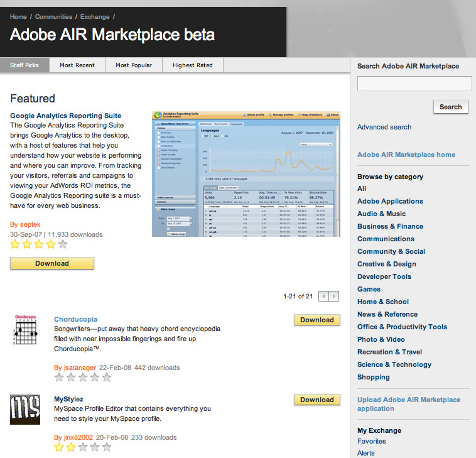
Task: Browse Creative & Design category
Action: (386, 264)
